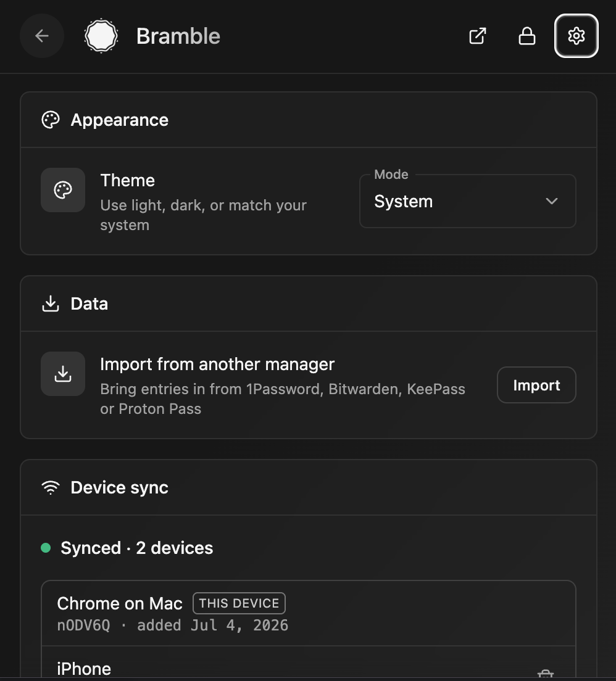Open Bramble in a new window
This screenshot has height=681, width=616.
[477, 36]
